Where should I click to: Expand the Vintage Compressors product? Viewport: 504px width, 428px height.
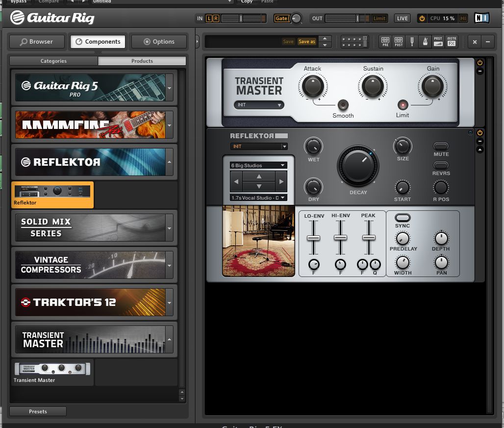tap(170, 265)
